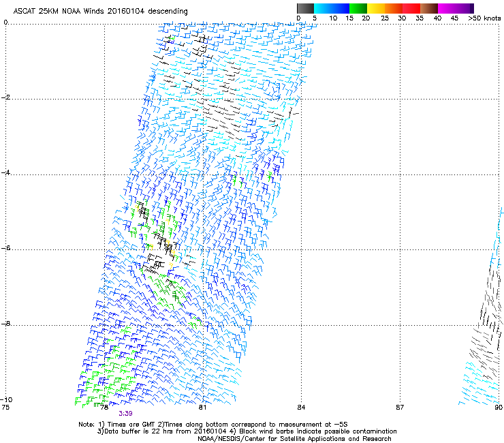Click the red 30-35 knots legend swatch
This screenshot has width=504, height=443.
411,8
